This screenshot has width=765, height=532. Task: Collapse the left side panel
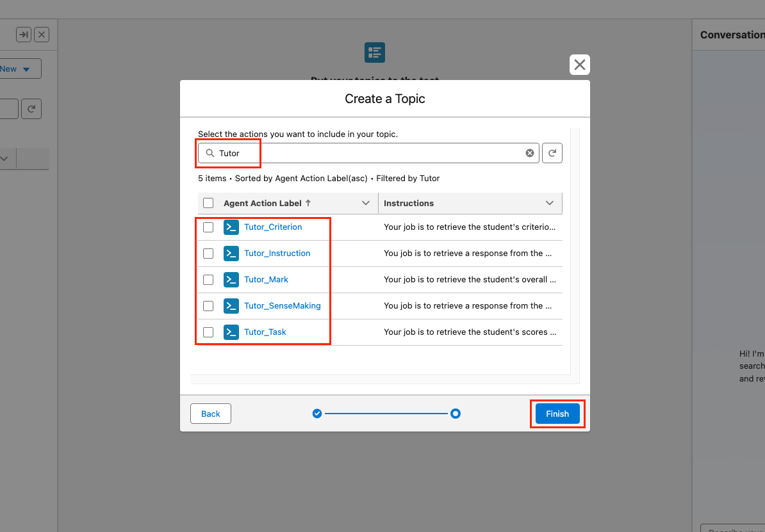[x=24, y=35]
